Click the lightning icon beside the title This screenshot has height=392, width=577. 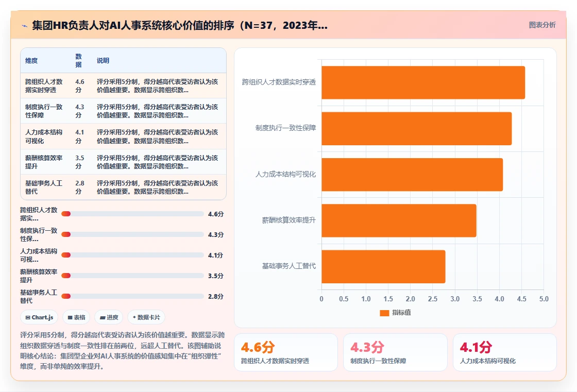[25, 26]
